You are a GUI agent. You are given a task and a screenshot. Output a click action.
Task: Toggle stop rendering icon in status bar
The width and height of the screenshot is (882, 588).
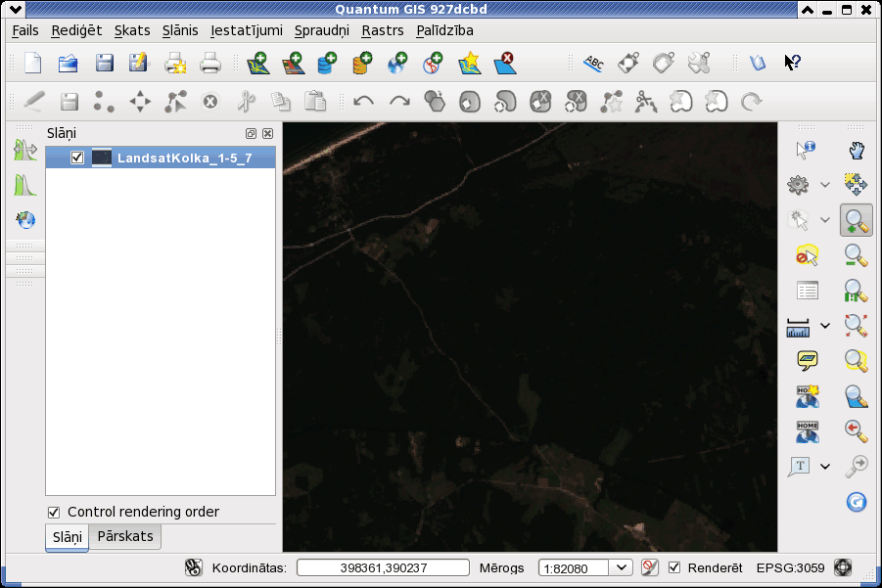tap(649, 567)
